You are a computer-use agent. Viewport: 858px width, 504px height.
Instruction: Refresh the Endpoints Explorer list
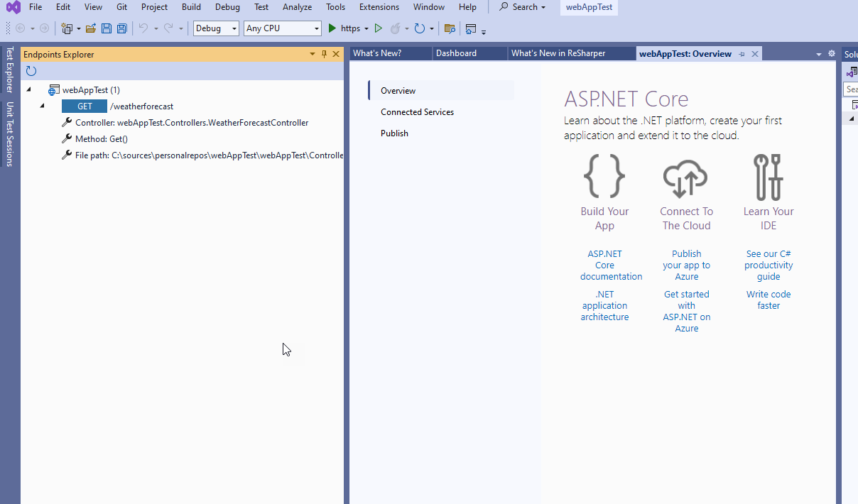point(31,71)
